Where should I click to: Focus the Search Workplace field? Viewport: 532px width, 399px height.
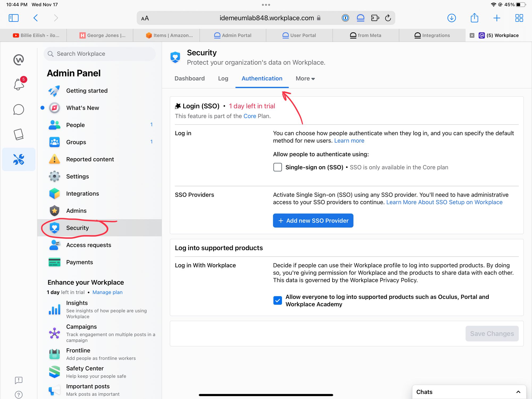99,54
